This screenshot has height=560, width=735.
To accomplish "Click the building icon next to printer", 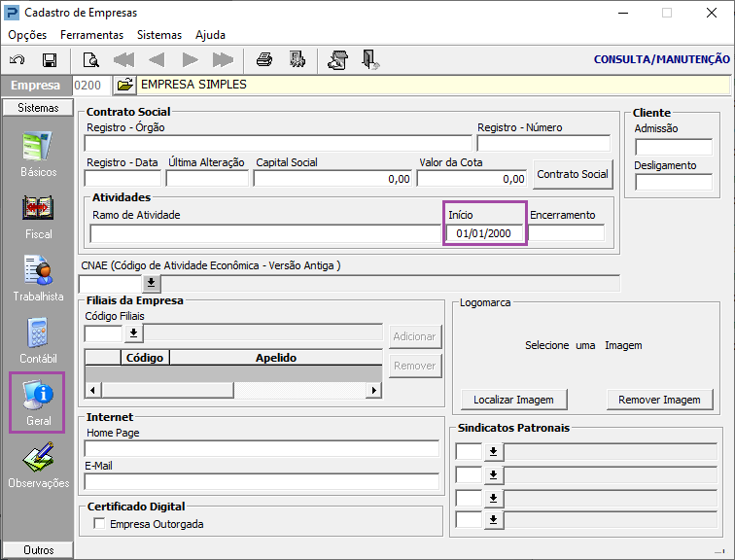I will point(297,60).
